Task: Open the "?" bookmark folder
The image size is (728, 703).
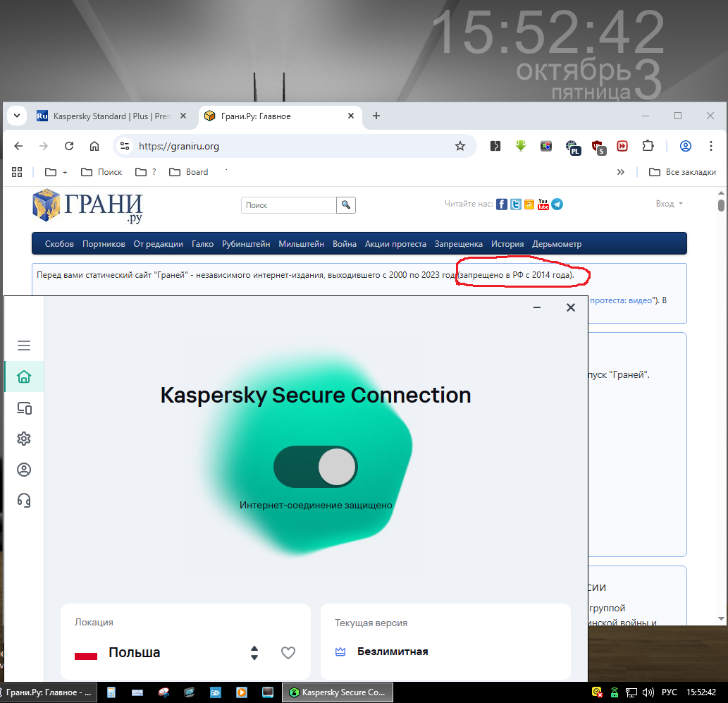Action: point(146,172)
